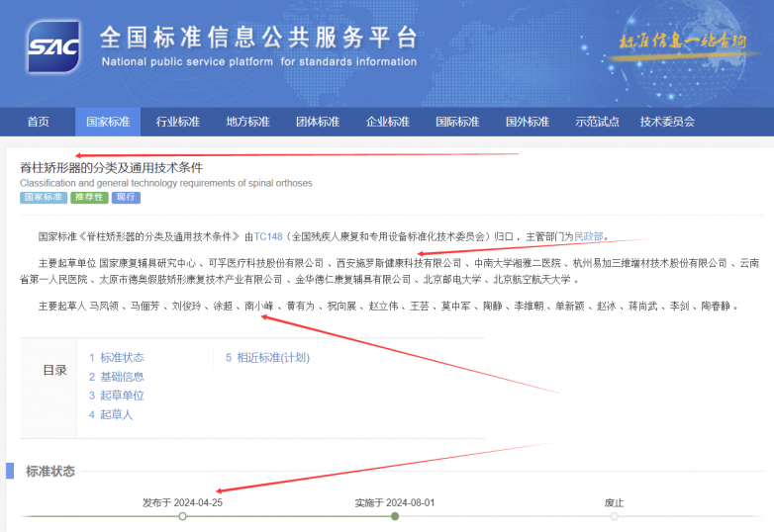Image resolution: width=774 pixels, height=532 pixels.
Task: Click the English title about spinal orthoses
Action: coord(166,183)
